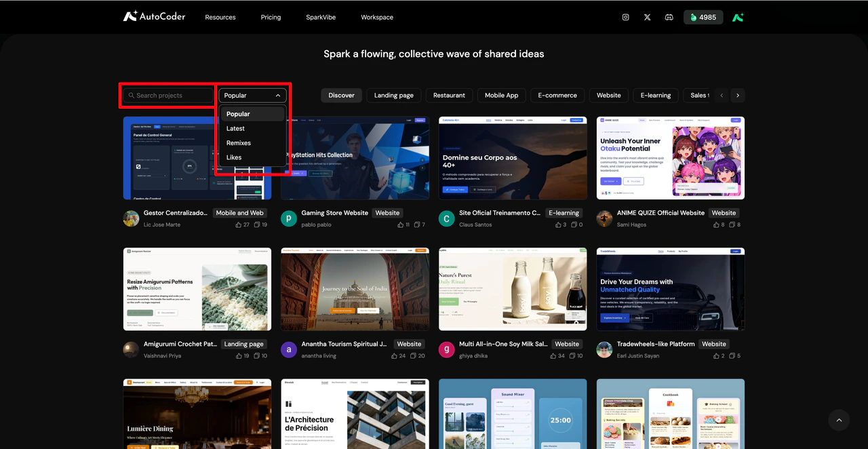Collapse the Popular sort dropdown
Viewport: 868px width, 449px height.
252,96
